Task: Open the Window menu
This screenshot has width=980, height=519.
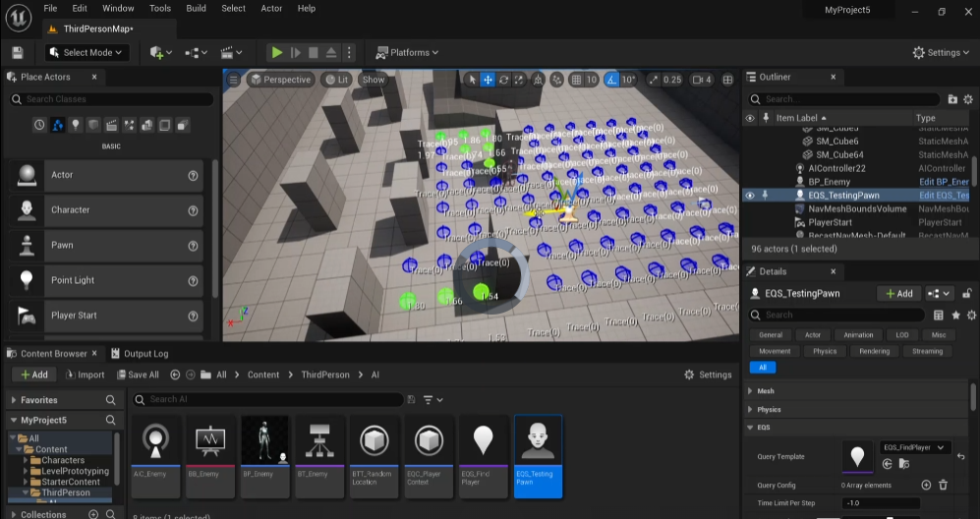Action: [x=118, y=8]
